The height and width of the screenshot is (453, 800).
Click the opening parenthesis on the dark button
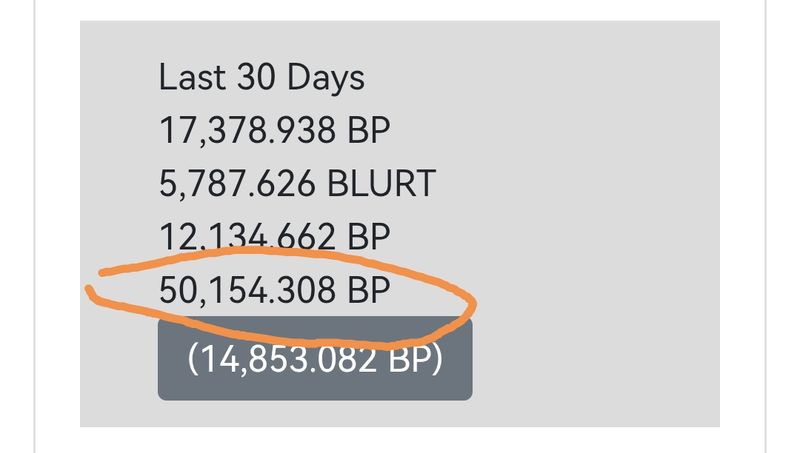click(193, 360)
